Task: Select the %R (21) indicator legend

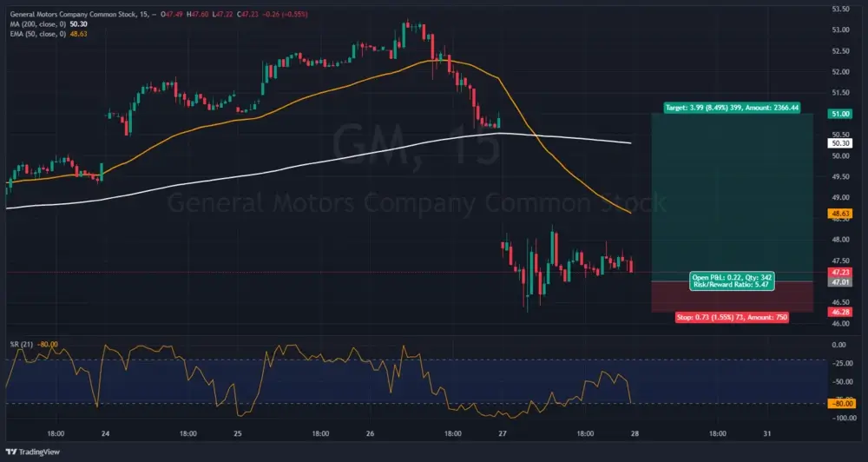Action: pyautogui.click(x=22, y=345)
